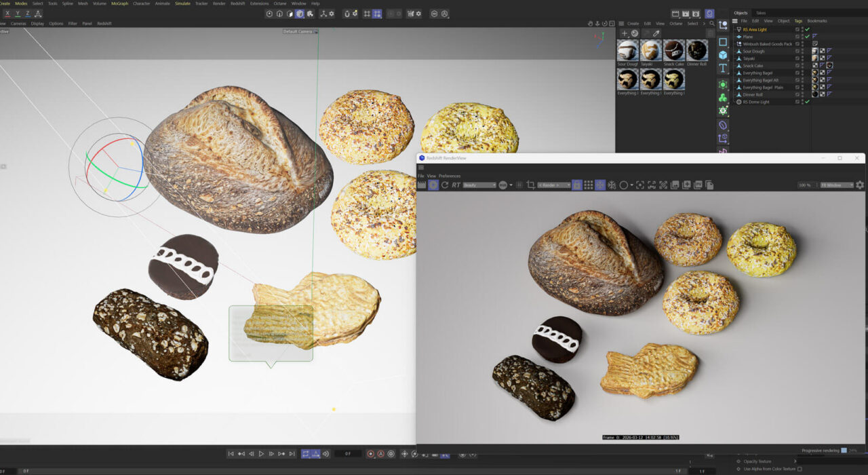
Task: Click the record keyframe button in the timeline
Action: click(371, 453)
